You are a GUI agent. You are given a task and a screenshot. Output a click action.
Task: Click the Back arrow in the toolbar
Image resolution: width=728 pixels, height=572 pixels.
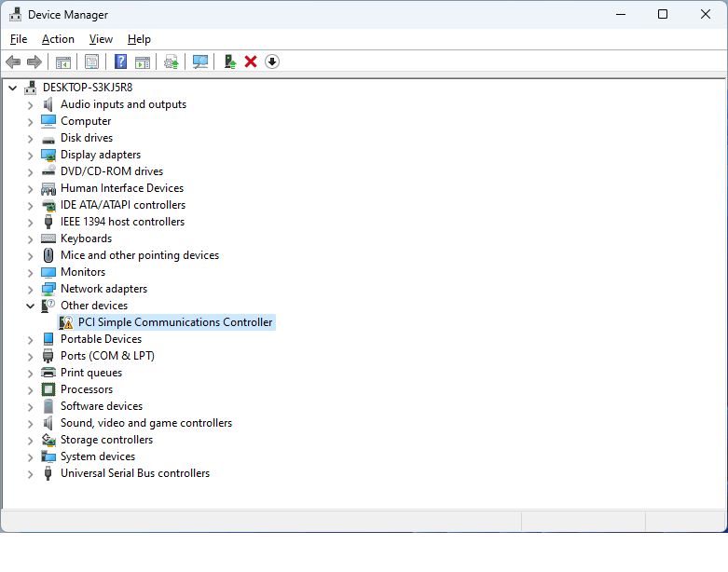[13, 61]
